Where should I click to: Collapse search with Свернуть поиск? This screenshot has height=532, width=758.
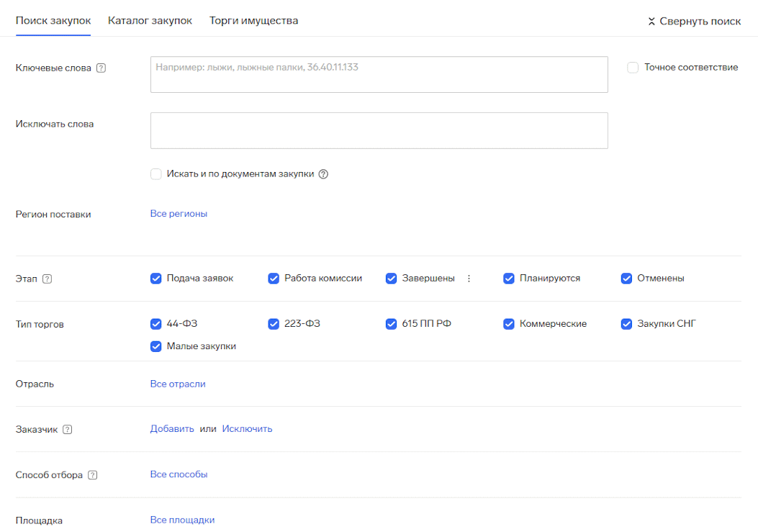(x=694, y=22)
